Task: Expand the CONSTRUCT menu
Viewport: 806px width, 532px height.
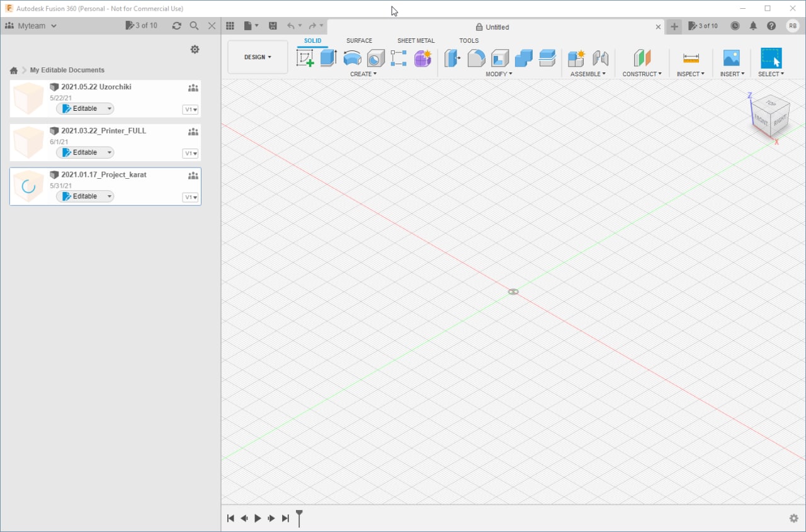Action: pyautogui.click(x=642, y=74)
